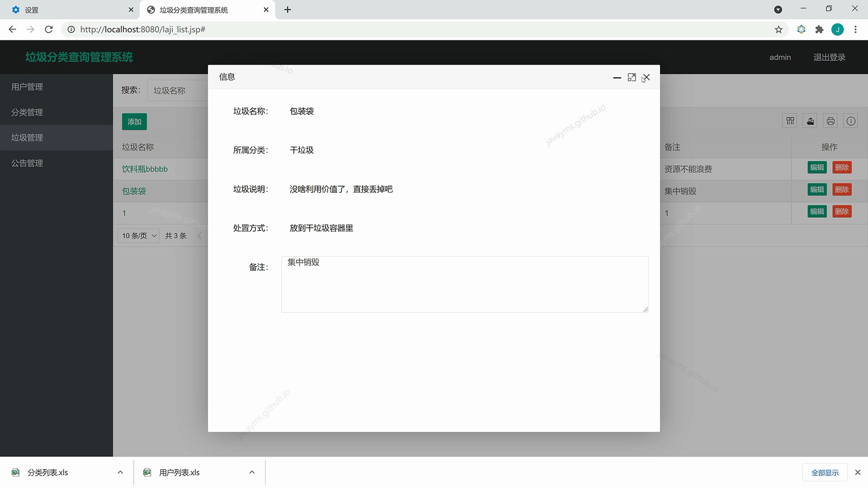
Task: Click the export data icon above the table
Action: (x=810, y=121)
